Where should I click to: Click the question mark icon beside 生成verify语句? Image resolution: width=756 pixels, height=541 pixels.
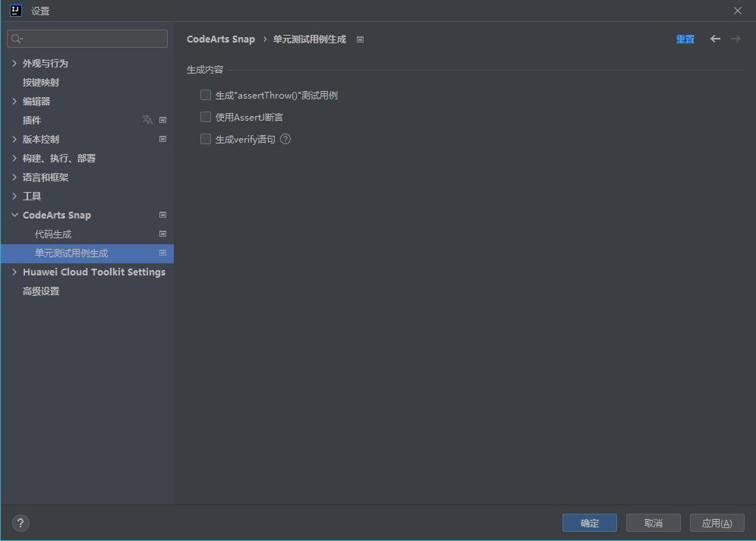click(285, 139)
